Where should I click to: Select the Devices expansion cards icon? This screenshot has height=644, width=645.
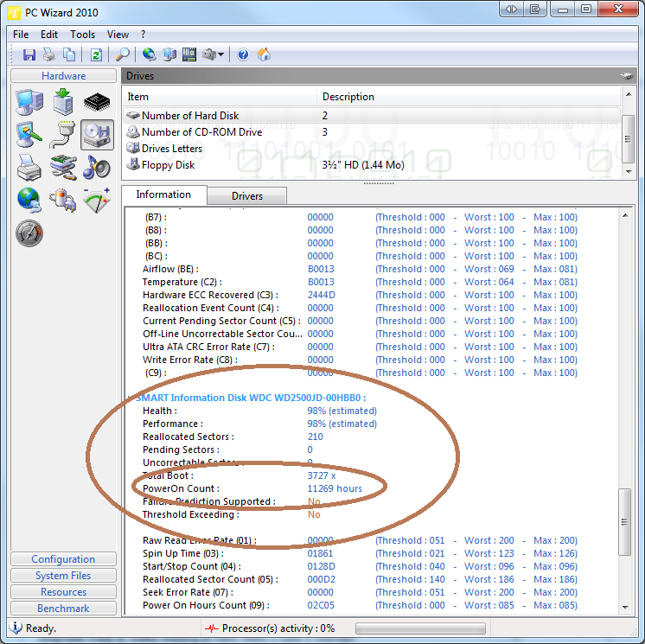(63, 168)
